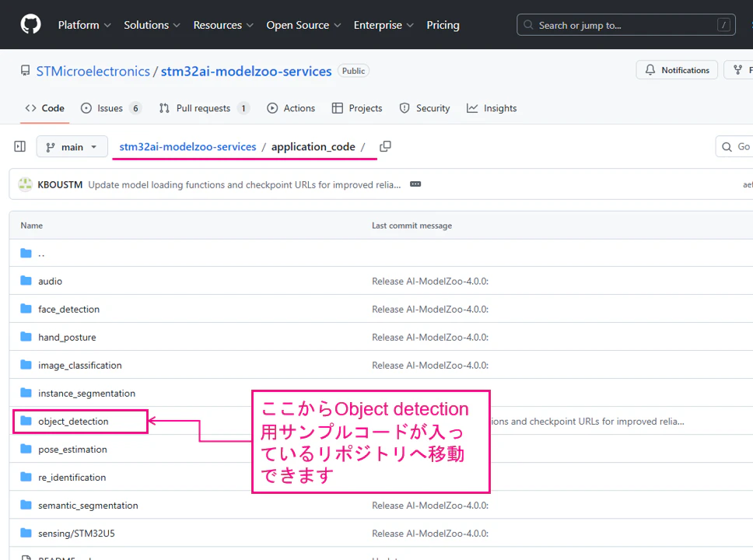Open the latest commit message link
Image resolution: width=753 pixels, height=560 pixels.
point(244,185)
